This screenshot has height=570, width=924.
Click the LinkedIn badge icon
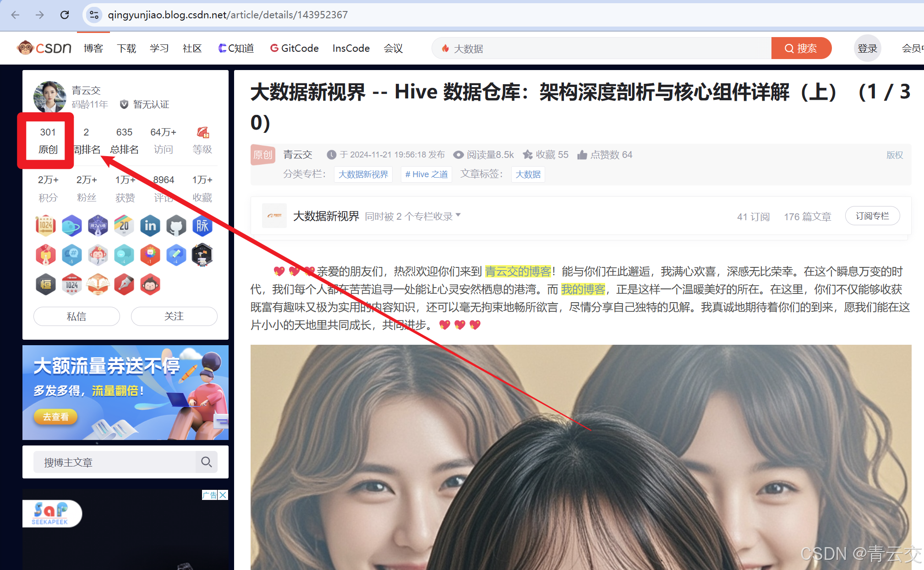[x=150, y=226]
